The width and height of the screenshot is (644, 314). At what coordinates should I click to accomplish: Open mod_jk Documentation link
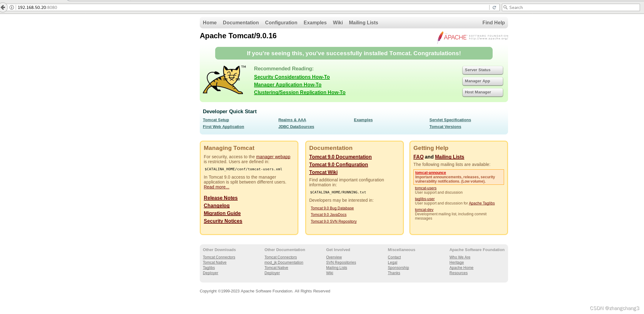284,262
